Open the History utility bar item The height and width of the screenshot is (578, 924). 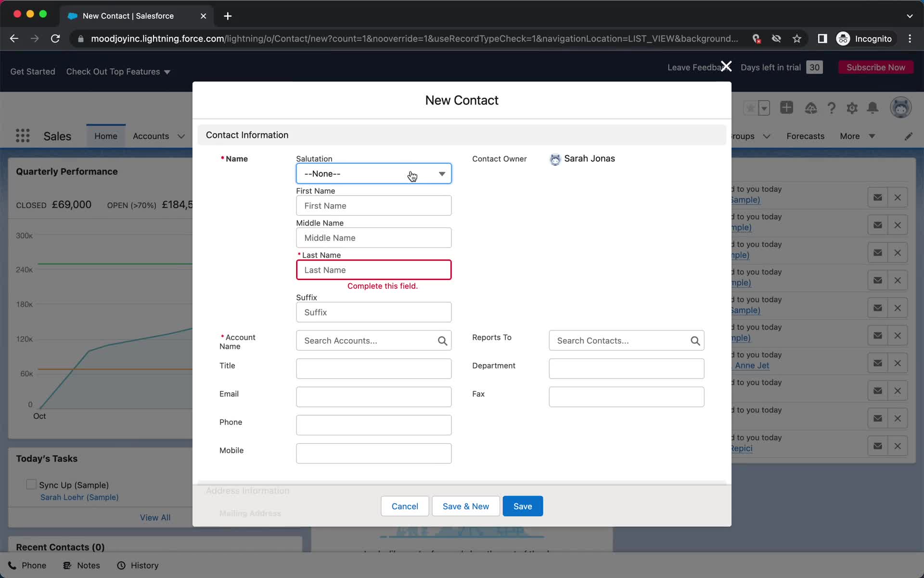tap(138, 565)
